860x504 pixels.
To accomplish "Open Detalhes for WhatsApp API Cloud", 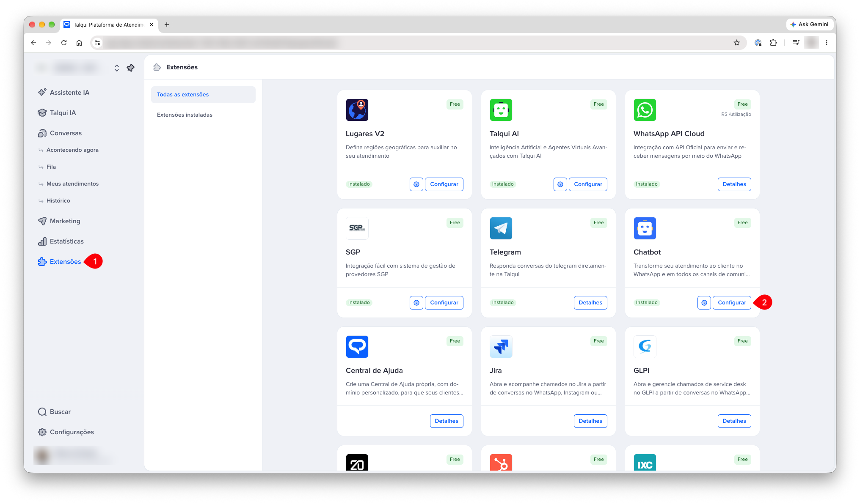I will [734, 184].
